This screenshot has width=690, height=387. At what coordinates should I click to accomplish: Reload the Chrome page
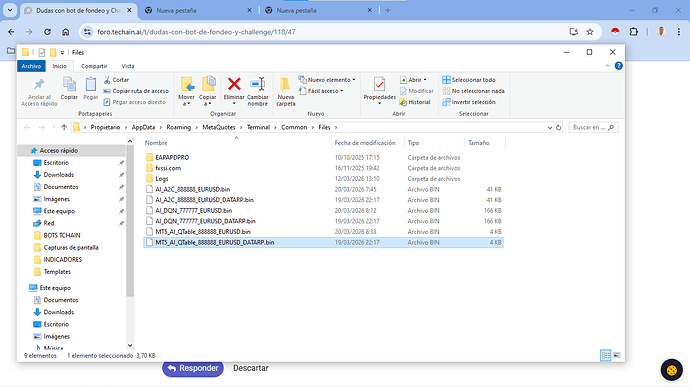click(x=47, y=32)
